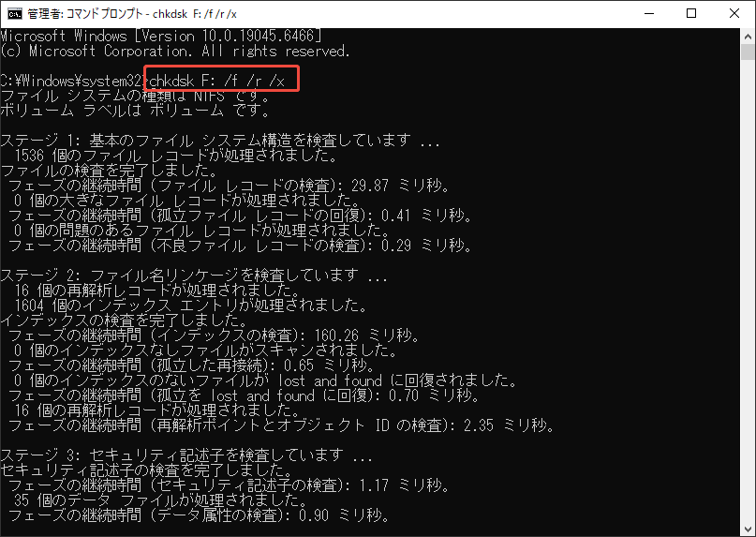This screenshot has height=537, width=756.
Task: Click the duration line showing 2.35 ミリ秒
Action: (x=281, y=425)
